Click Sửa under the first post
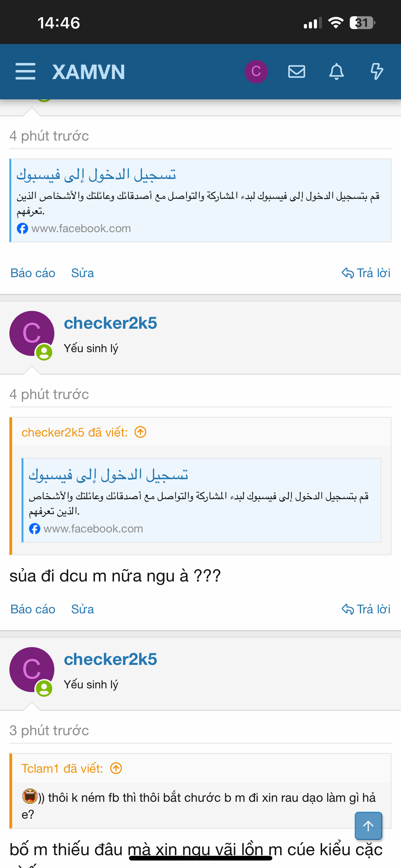Image resolution: width=401 pixels, height=868 pixels. click(82, 273)
